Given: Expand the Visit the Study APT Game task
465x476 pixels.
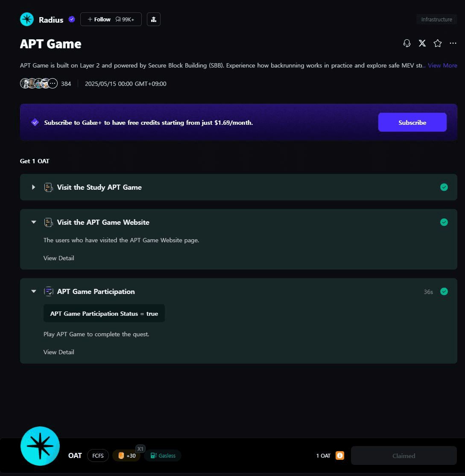Looking at the screenshot, I should coord(33,187).
